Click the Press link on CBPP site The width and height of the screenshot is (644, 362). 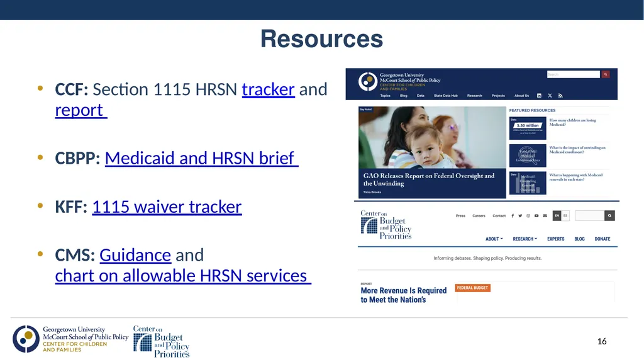(x=460, y=215)
